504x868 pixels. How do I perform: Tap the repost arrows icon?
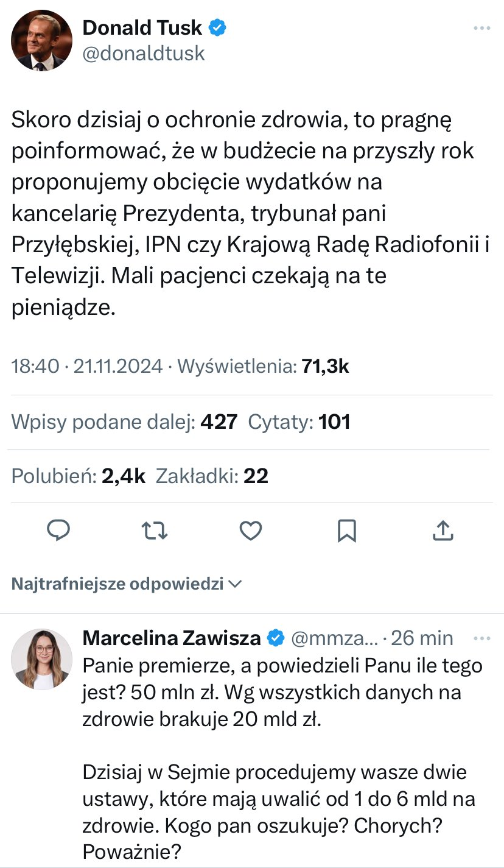(x=155, y=531)
